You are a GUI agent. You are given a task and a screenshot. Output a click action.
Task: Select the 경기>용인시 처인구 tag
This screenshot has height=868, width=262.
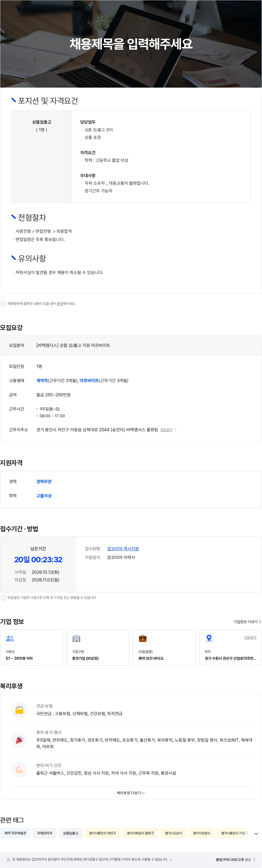(x=102, y=833)
